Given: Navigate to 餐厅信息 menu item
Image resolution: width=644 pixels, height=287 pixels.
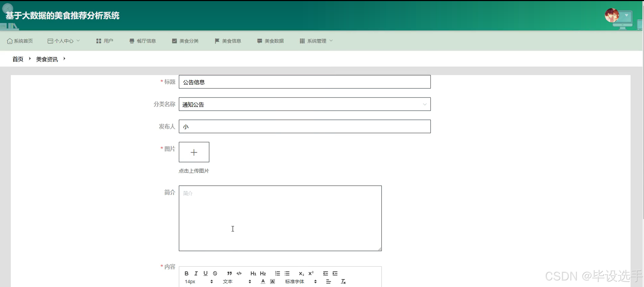Looking at the screenshot, I should click(146, 41).
